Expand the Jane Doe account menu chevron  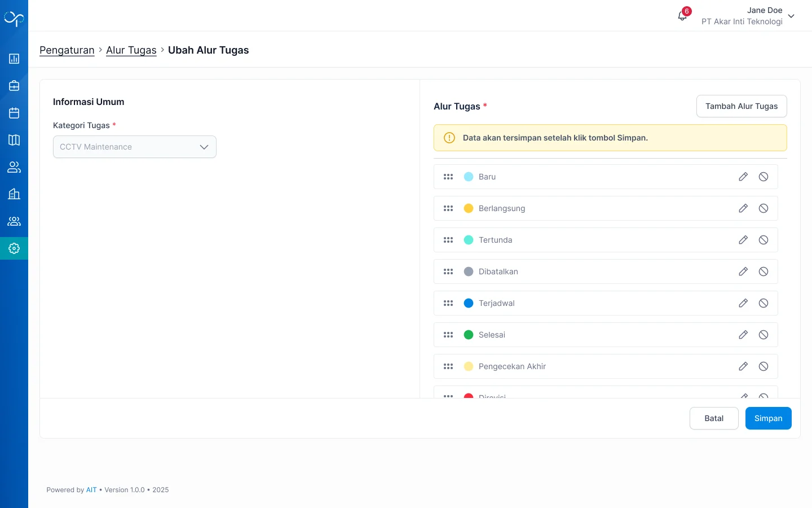[791, 16]
